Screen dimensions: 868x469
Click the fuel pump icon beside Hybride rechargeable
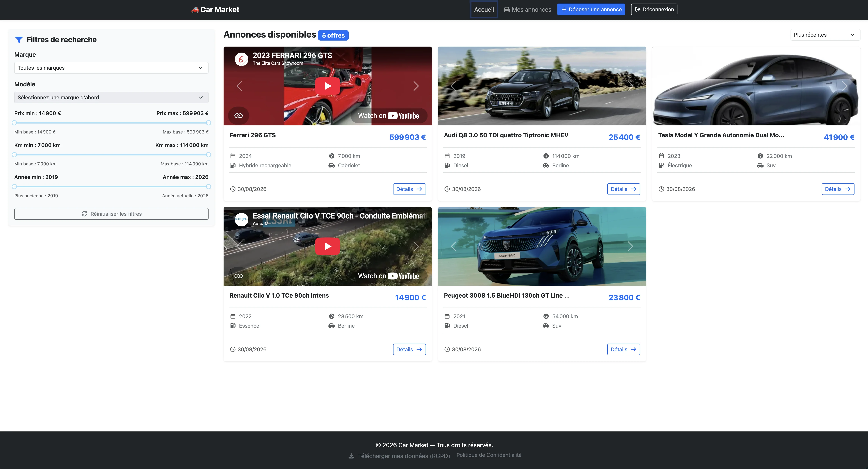[x=233, y=165]
